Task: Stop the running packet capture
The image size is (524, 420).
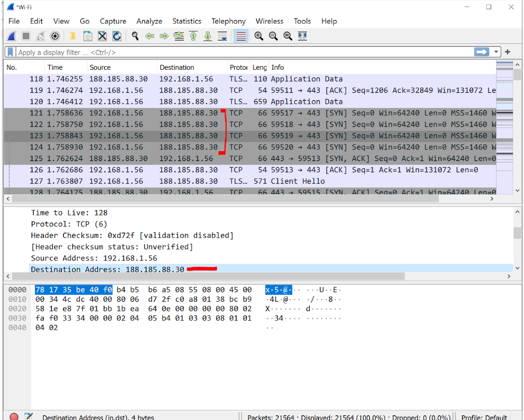Action: coord(26,36)
